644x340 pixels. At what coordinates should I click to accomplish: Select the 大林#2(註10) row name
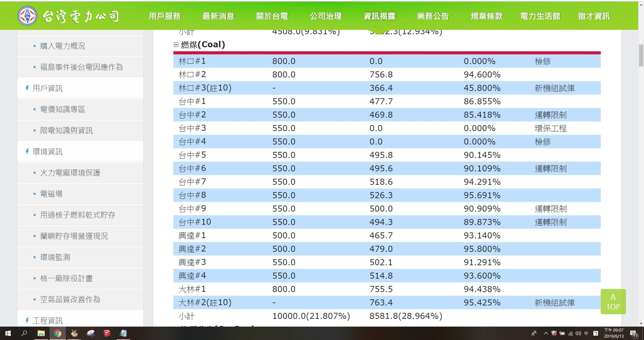pos(205,302)
